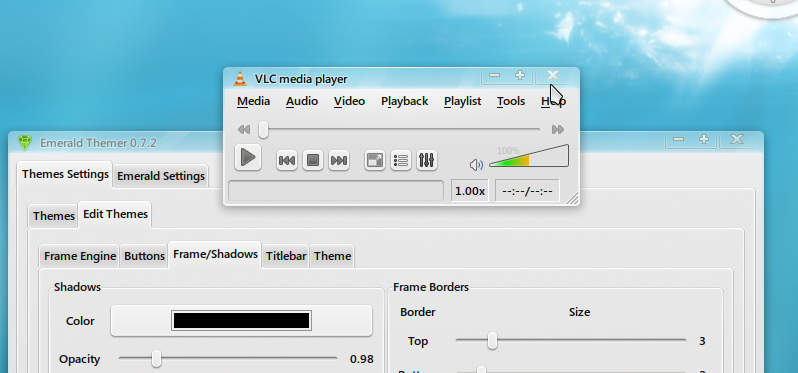
Task: Click the VLC status message field
Action: pyautogui.click(x=336, y=191)
